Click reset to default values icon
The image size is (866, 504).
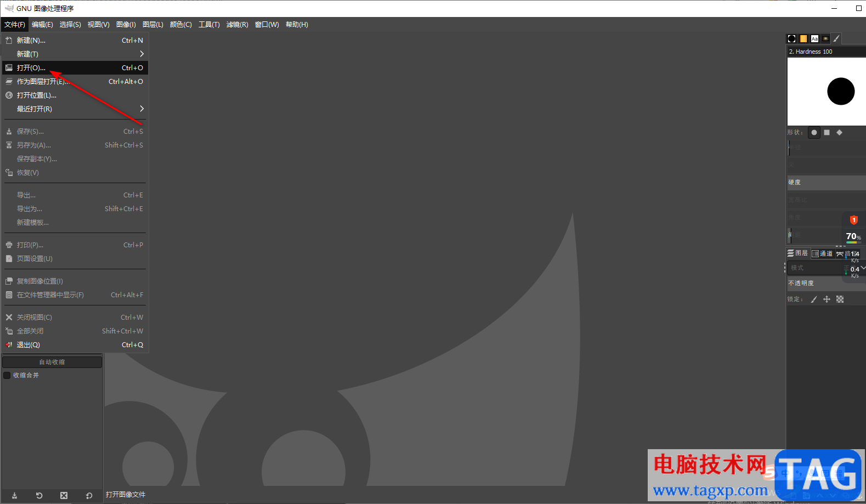pyautogui.click(x=89, y=495)
